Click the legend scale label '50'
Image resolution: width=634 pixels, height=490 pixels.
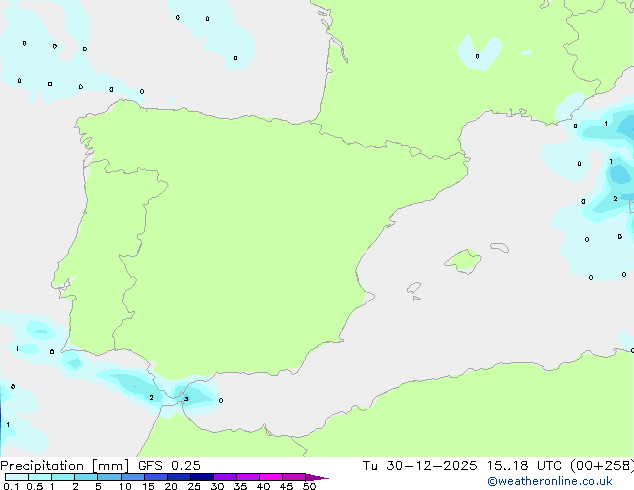[x=309, y=486]
